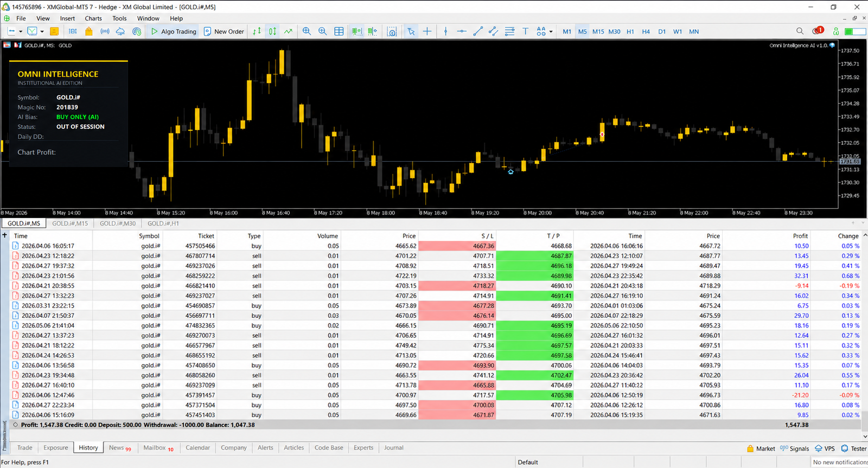The width and height of the screenshot is (868, 468).
Task: Open the Insert menu
Action: [67, 18]
